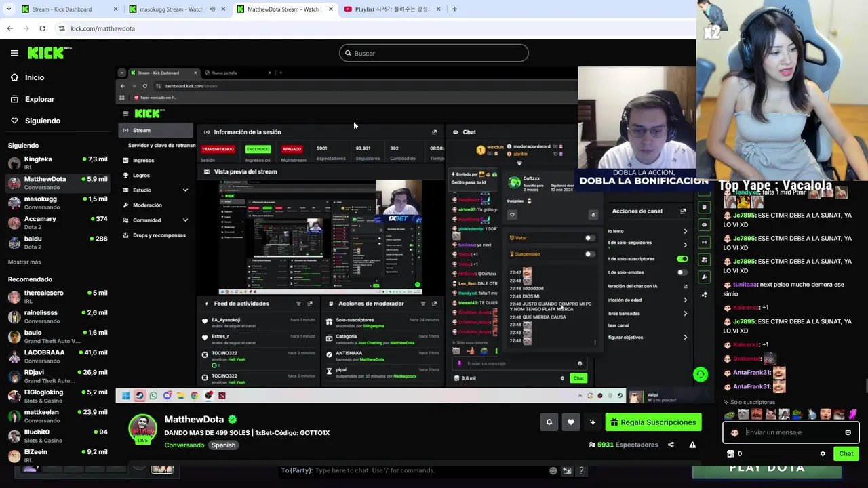The image size is (868, 488).
Task: Enable the solo-emotes chat toggle
Action: [x=682, y=272]
